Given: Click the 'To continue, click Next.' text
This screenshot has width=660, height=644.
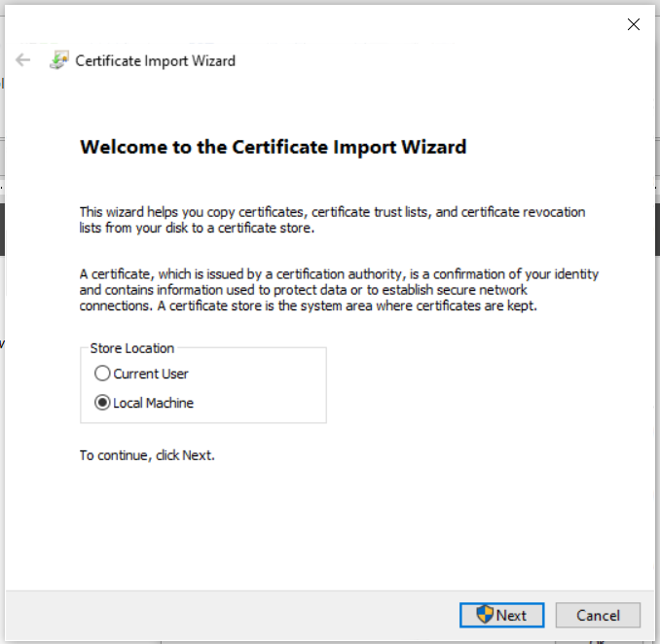Looking at the screenshot, I should coord(147,455).
